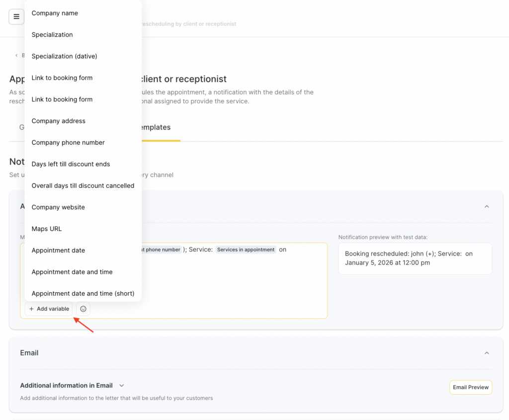This screenshot has width=509, height=420.
Task: Expand Additional information in Email
Action: (x=122, y=385)
